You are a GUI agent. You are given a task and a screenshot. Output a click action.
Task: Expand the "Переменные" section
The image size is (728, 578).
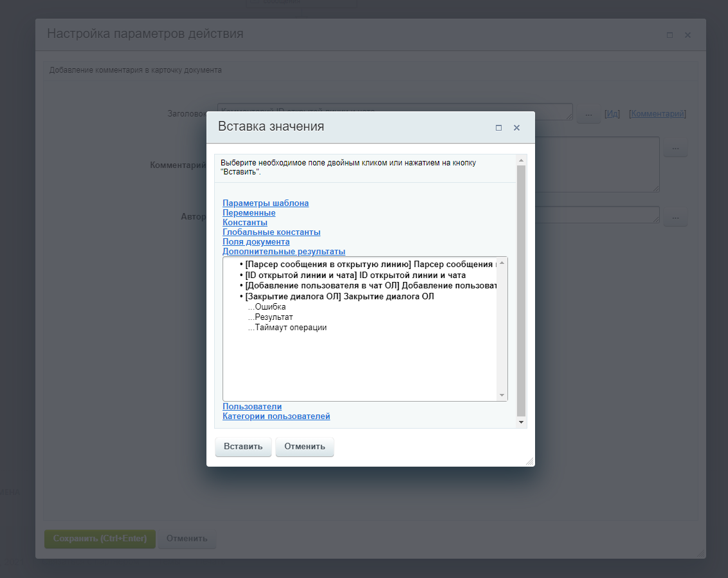click(x=249, y=212)
